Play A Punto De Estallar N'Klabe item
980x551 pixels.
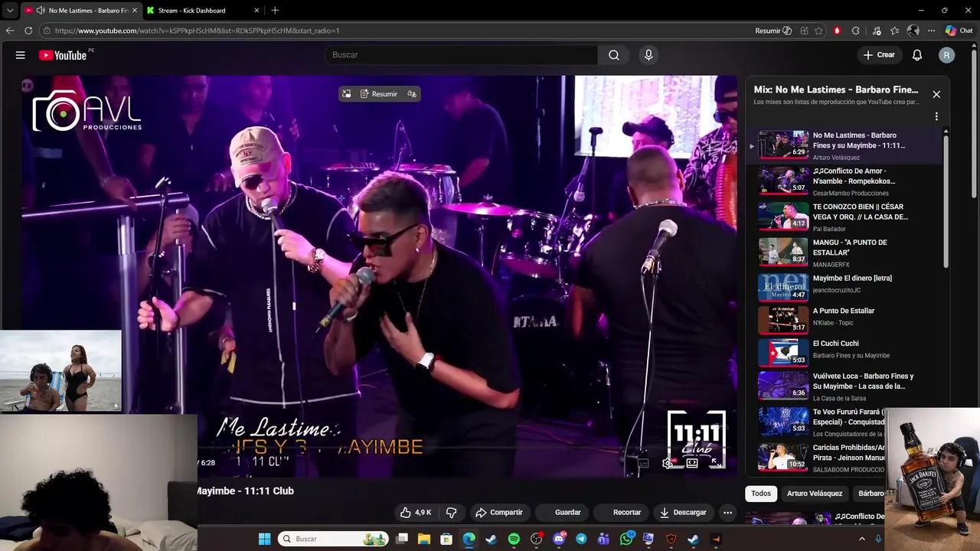[x=844, y=320]
